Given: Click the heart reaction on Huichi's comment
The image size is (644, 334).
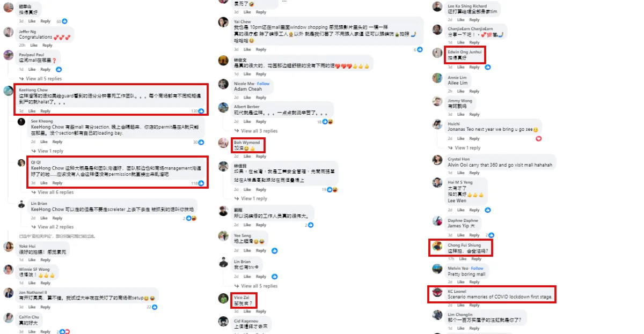Looking at the screenshot, I should [538, 138].
